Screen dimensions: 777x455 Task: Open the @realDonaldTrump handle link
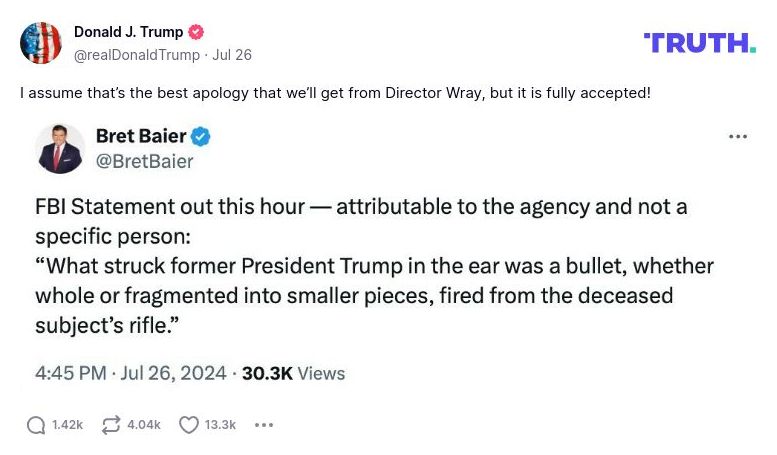tap(134, 55)
